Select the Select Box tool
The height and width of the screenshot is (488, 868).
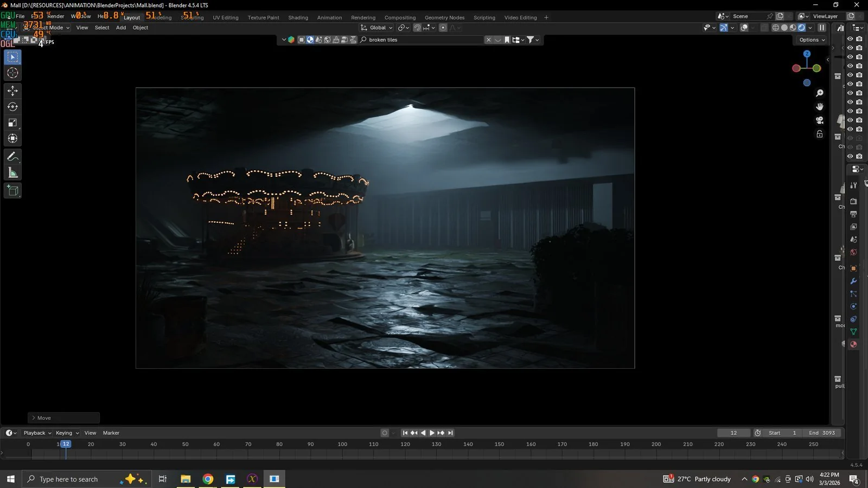click(12, 57)
